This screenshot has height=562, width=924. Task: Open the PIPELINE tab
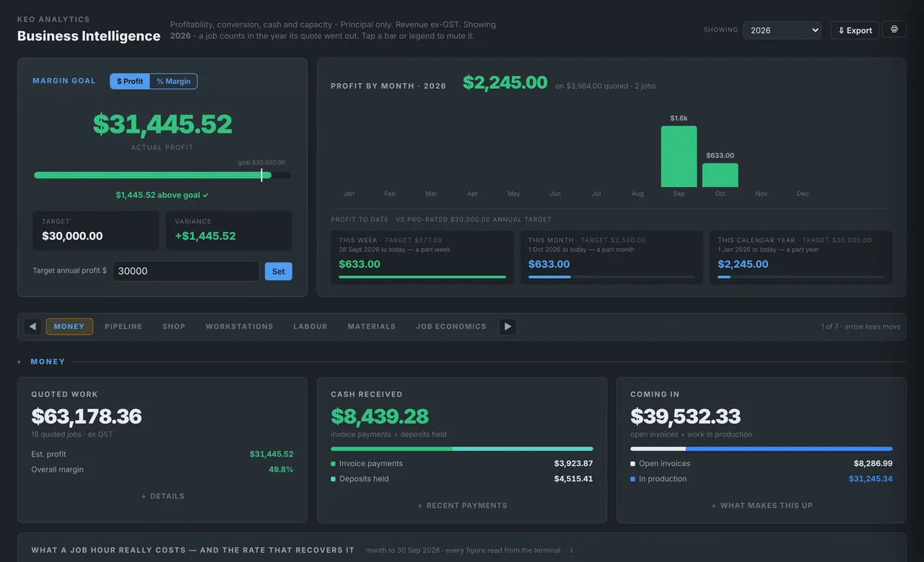click(123, 327)
